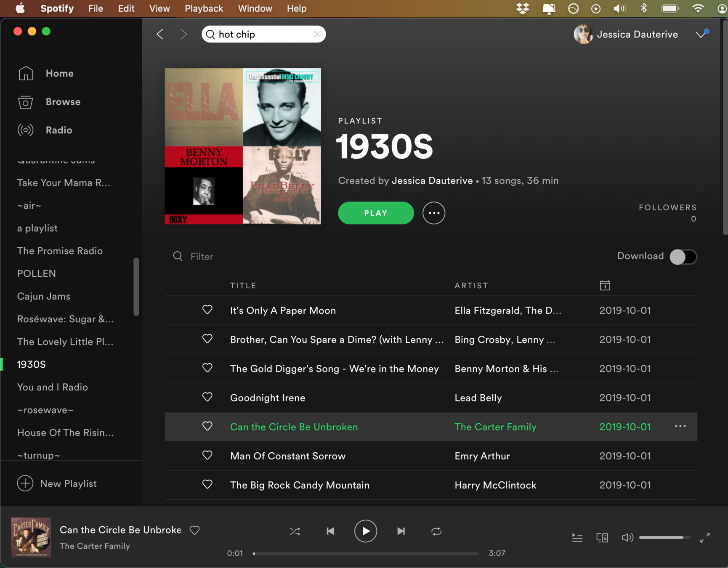Image resolution: width=728 pixels, height=568 pixels.
Task: Open the playlist more options circle button
Action: click(x=434, y=213)
